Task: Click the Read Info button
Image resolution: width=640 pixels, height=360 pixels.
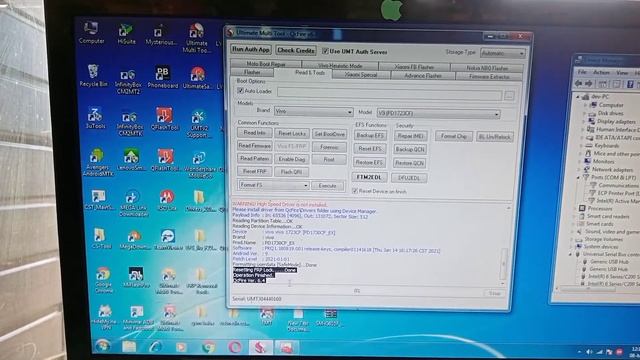Action: (x=254, y=133)
